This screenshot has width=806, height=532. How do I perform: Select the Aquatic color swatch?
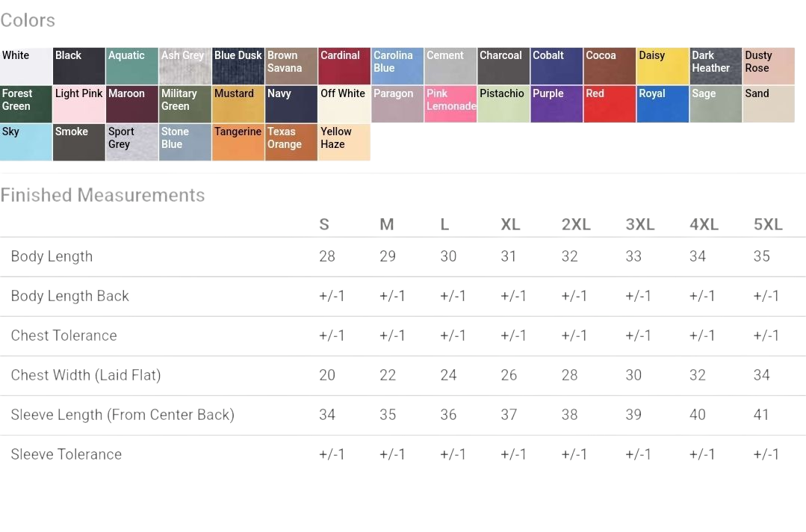tap(132, 66)
